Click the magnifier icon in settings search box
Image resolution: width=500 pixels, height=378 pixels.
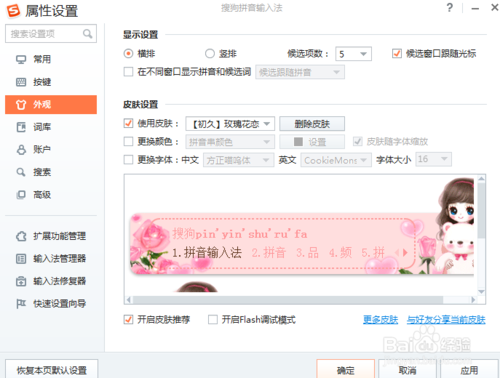[87, 34]
